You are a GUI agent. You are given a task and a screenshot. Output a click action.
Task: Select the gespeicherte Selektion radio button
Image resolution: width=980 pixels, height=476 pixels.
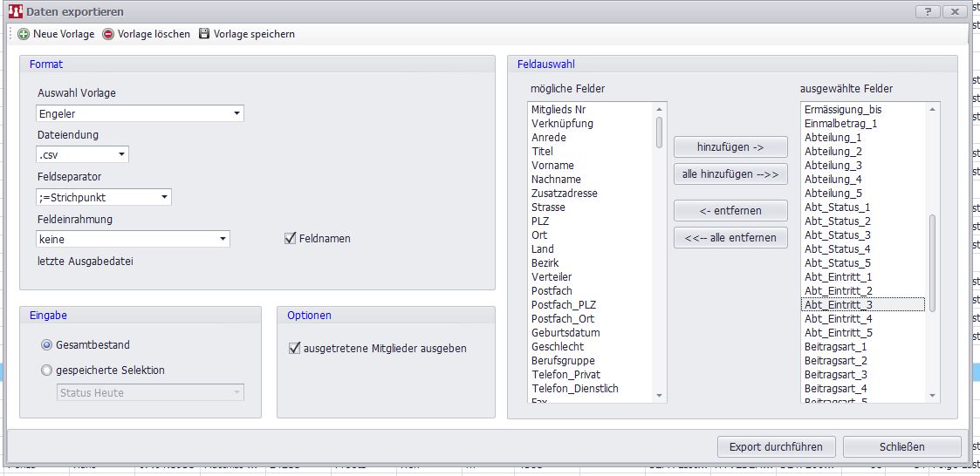point(47,370)
